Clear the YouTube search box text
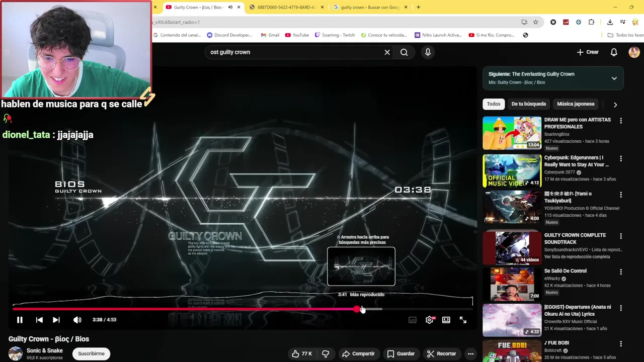This screenshot has width=644, height=362. pos(387,52)
